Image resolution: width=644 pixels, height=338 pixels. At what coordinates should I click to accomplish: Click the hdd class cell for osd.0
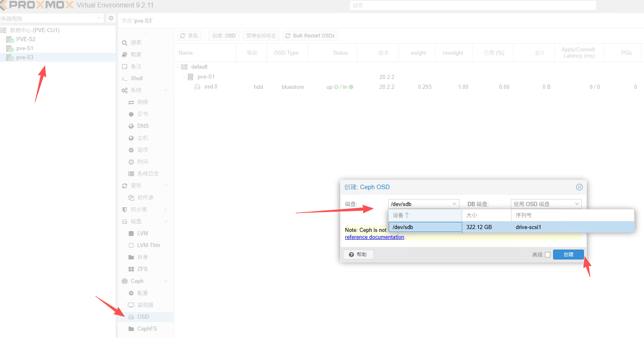(258, 87)
